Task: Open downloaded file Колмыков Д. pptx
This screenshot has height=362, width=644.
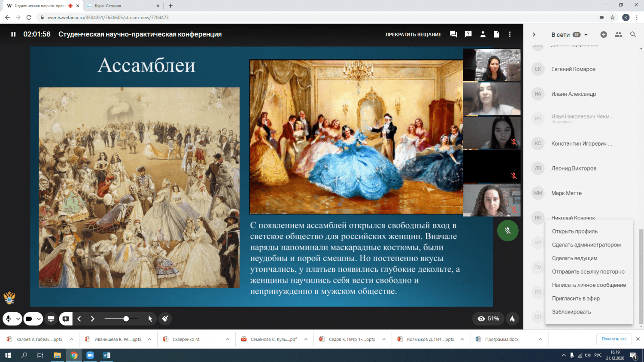Action: (426, 339)
